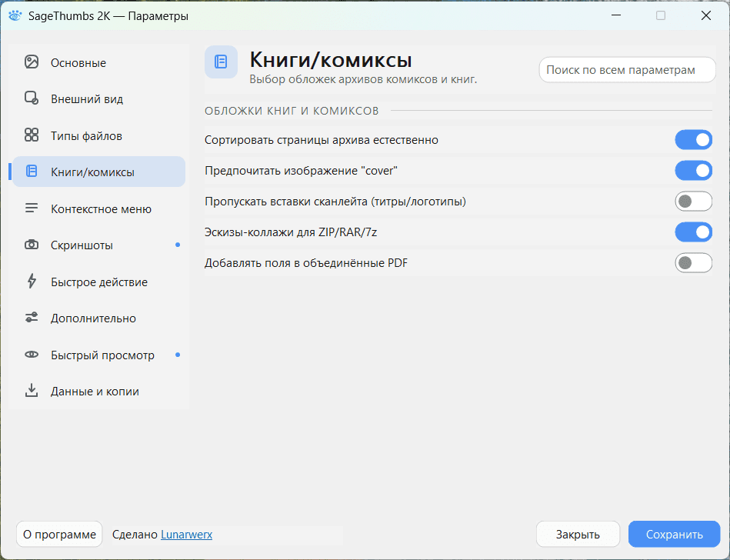This screenshot has width=730, height=560.
Task: Click the Дополнительно sliders icon
Action: [x=32, y=318]
